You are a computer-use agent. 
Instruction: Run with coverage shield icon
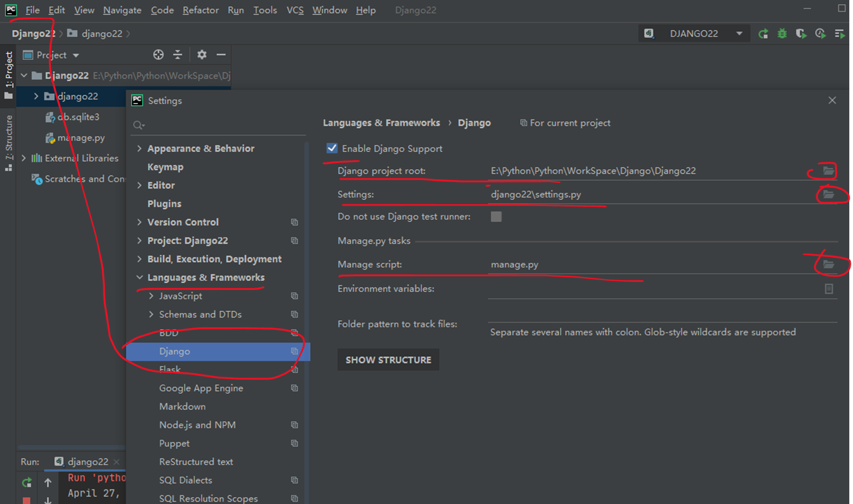[x=801, y=33]
